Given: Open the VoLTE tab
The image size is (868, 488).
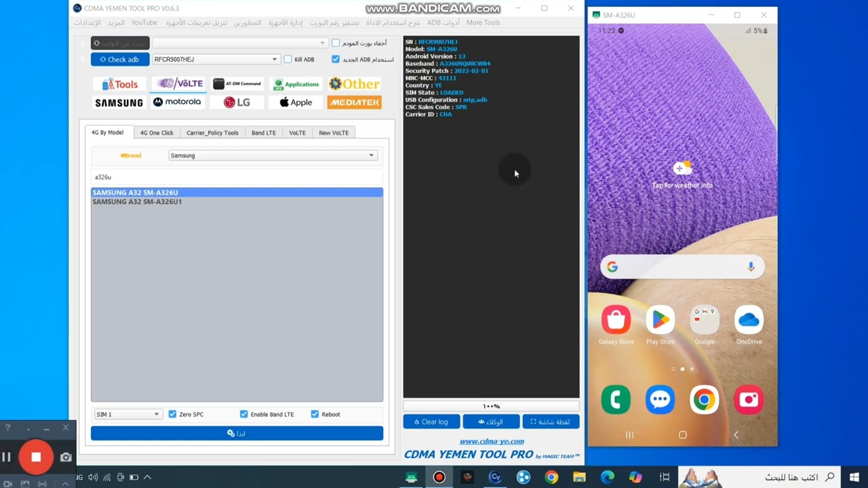Looking at the screenshot, I should [x=297, y=133].
